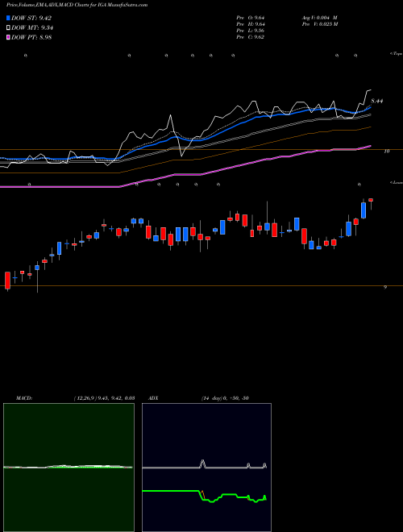Viewport: 403px width, 532px height.
Task: Click the tall blue candle before the last candle
Action: point(364,210)
